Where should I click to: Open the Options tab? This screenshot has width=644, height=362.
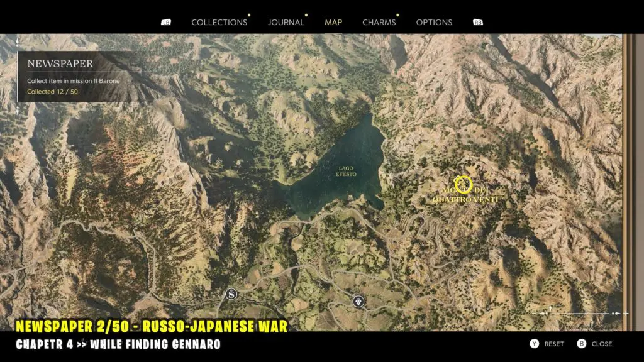[434, 22]
